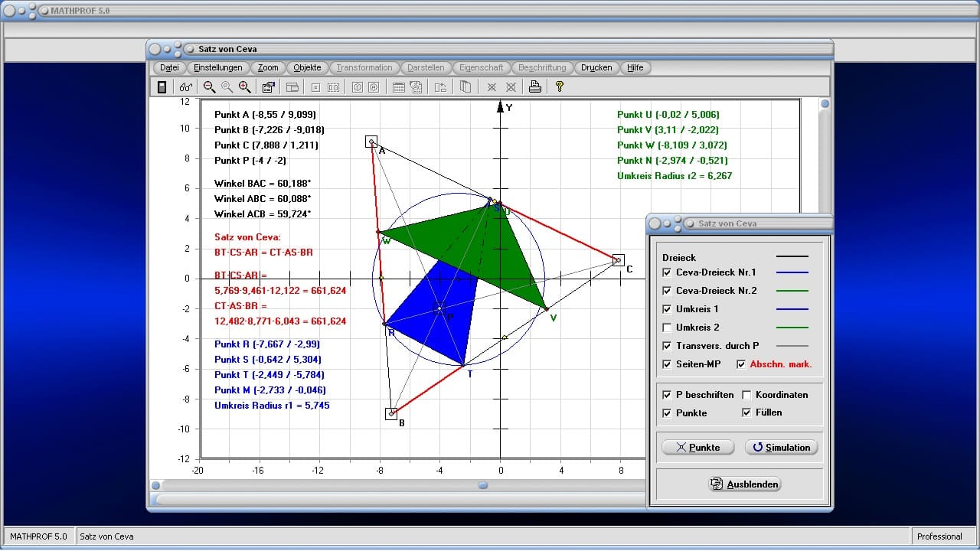Click triangle vertex A handle in the graph
This screenshot has height=551, width=980.
371,142
